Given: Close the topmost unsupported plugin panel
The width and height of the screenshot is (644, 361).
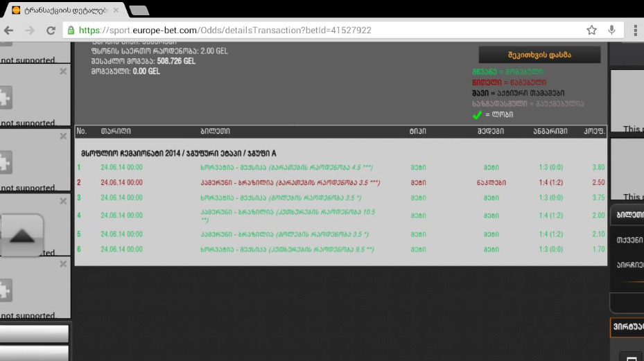Looking at the screenshot, I should point(63,71).
